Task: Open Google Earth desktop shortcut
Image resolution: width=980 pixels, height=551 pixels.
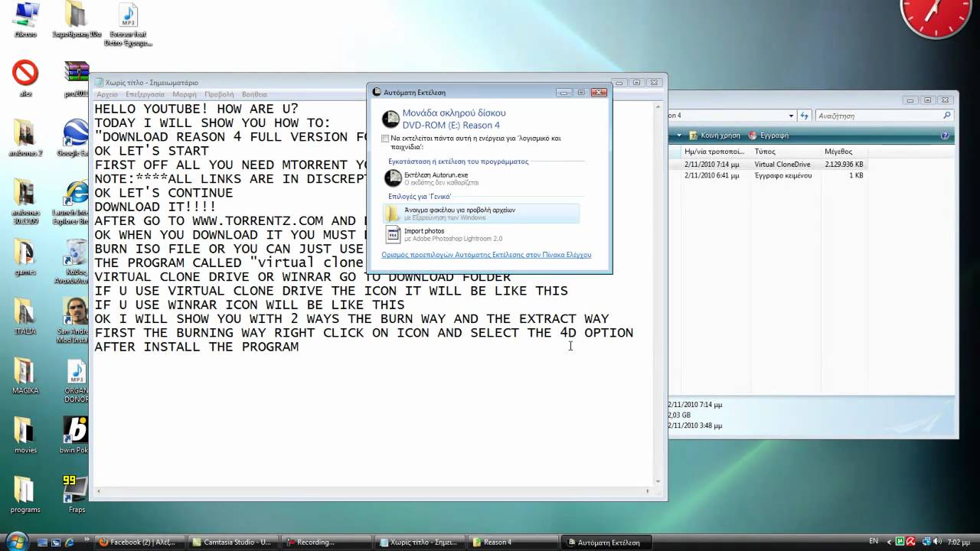Action: 76,139
